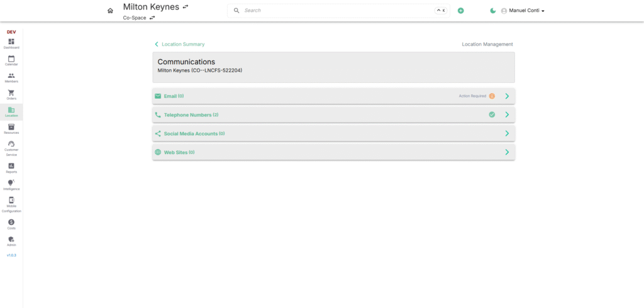644x308 pixels.
Task: Switch brand using Co-Space swap icon
Action: pyautogui.click(x=152, y=18)
